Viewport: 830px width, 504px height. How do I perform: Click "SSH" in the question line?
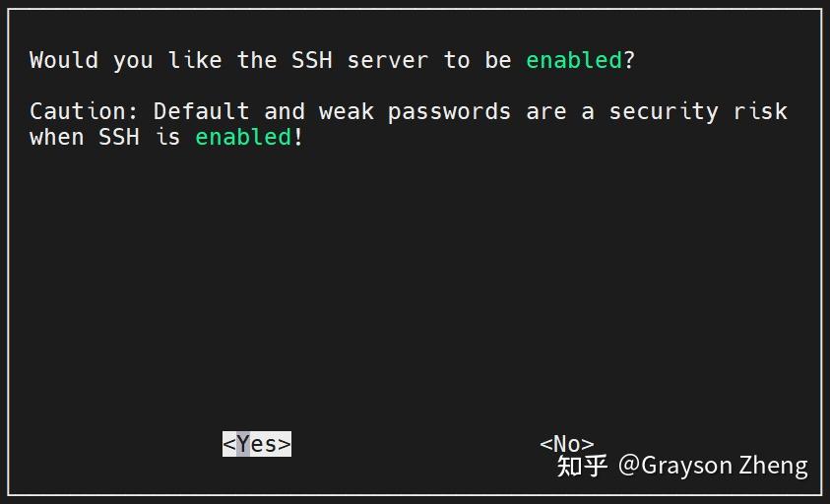coord(312,60)
